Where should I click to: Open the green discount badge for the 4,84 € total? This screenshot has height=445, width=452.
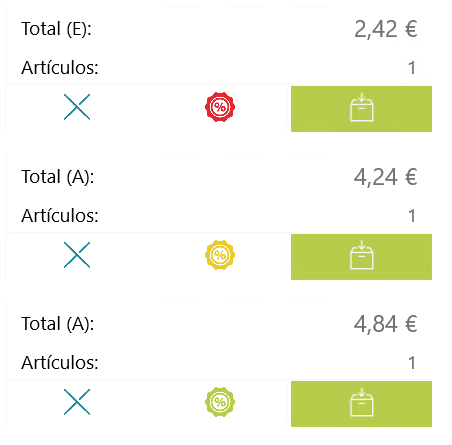coord(220,402)
